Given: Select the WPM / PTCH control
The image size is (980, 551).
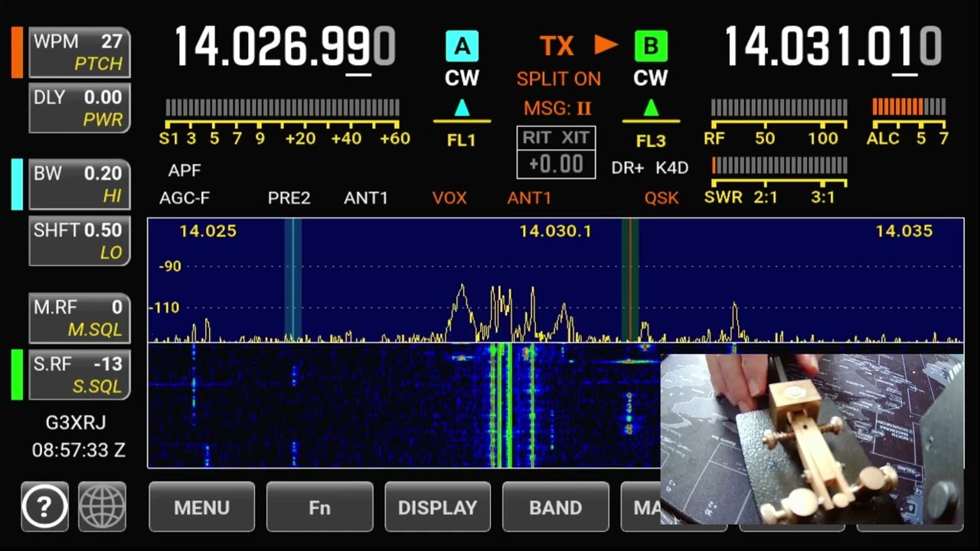Looking at the screenshot, I should pos(80,52).
